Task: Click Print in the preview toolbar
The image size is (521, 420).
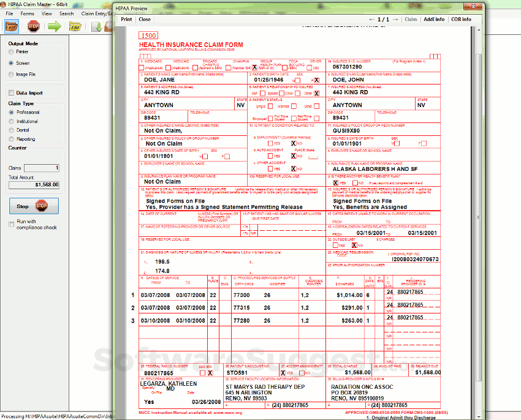Action: coord(126,19)
